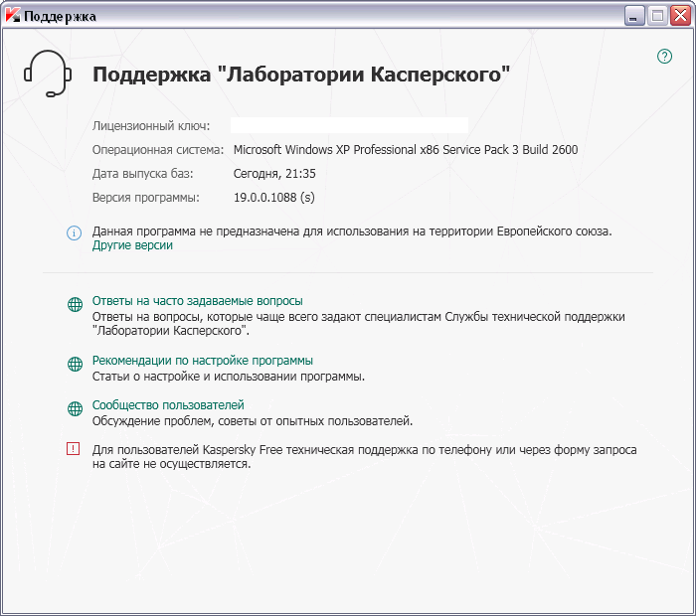Image resolution: width=696 pixels, height=616 pixels.
Task: Click the Kaspersky logo in title bar
Action: click(12, 15)
